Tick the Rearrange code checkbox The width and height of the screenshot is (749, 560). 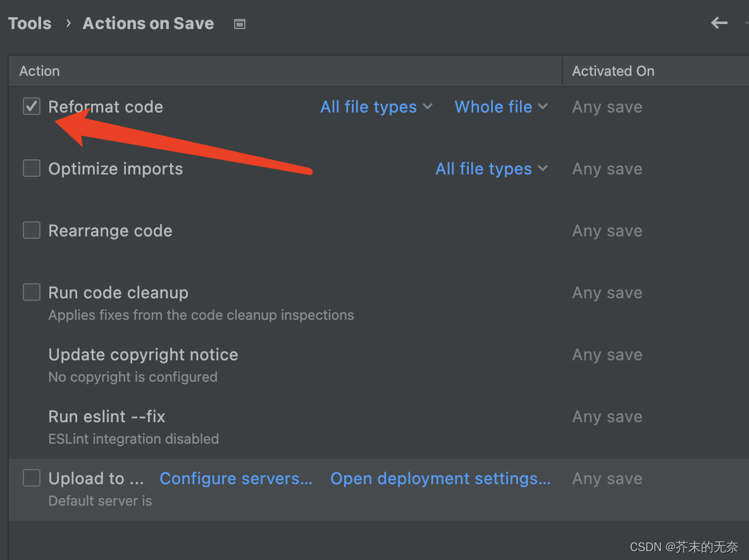(32, 230)
